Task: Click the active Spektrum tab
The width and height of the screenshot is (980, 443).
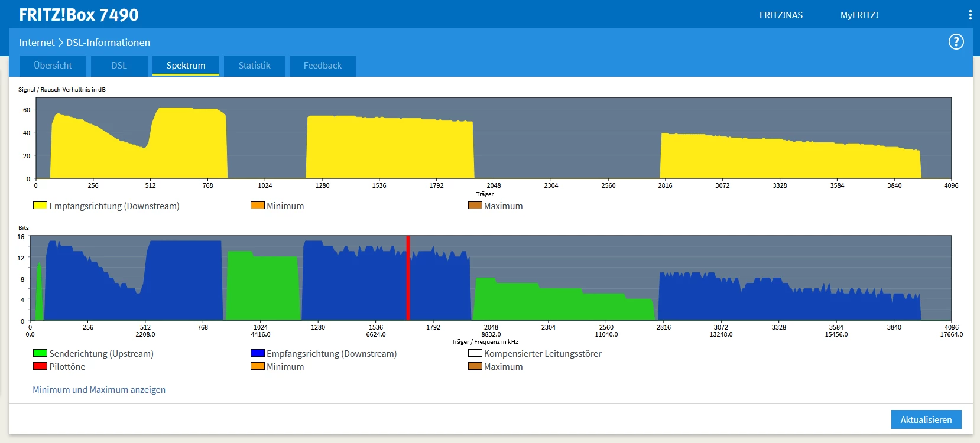Action: [x=186, y=66]
